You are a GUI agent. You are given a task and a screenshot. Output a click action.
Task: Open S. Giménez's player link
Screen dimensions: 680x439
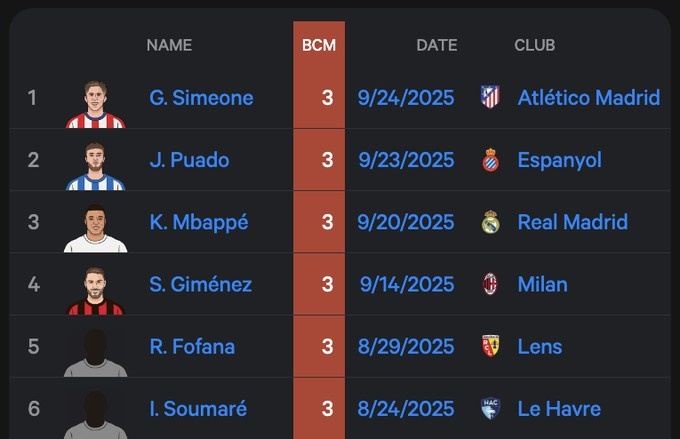click(200, 284)
